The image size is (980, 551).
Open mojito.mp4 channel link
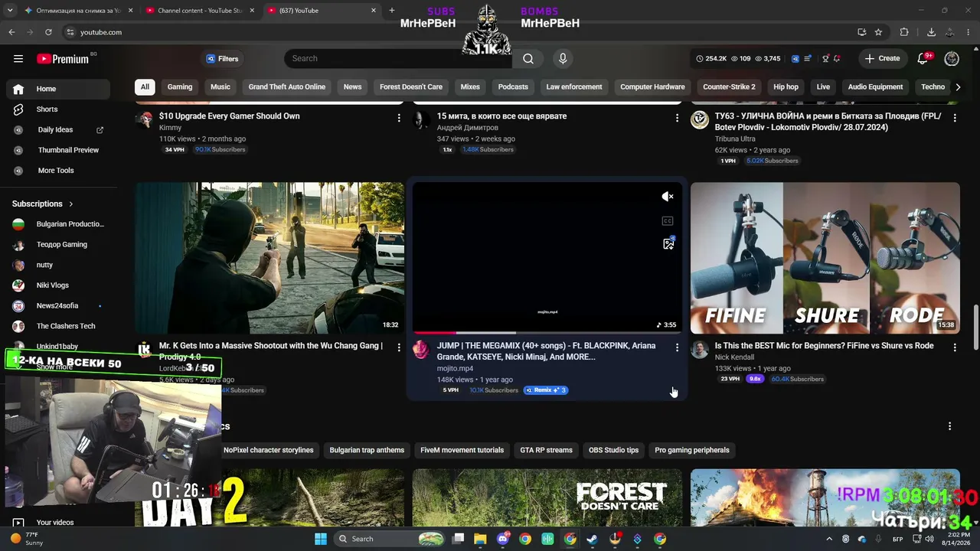[455, 368]
